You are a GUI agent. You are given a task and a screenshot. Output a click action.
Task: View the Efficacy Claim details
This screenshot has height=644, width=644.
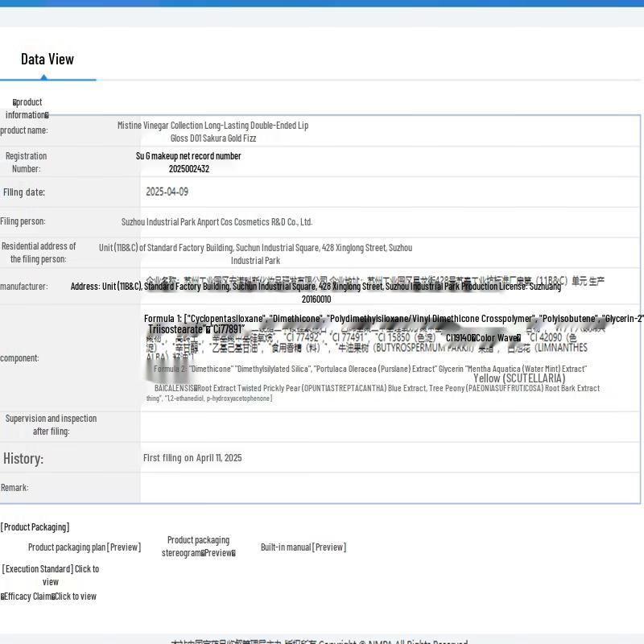click(48, 597)
